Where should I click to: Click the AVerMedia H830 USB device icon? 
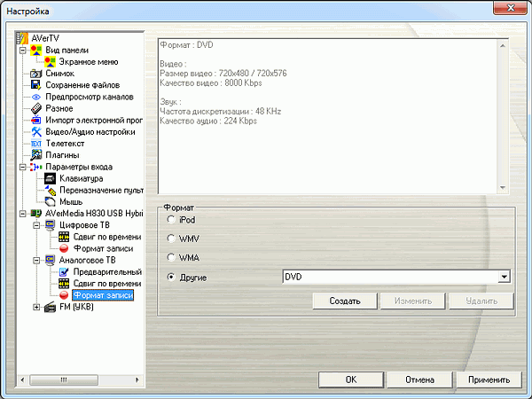36,214
